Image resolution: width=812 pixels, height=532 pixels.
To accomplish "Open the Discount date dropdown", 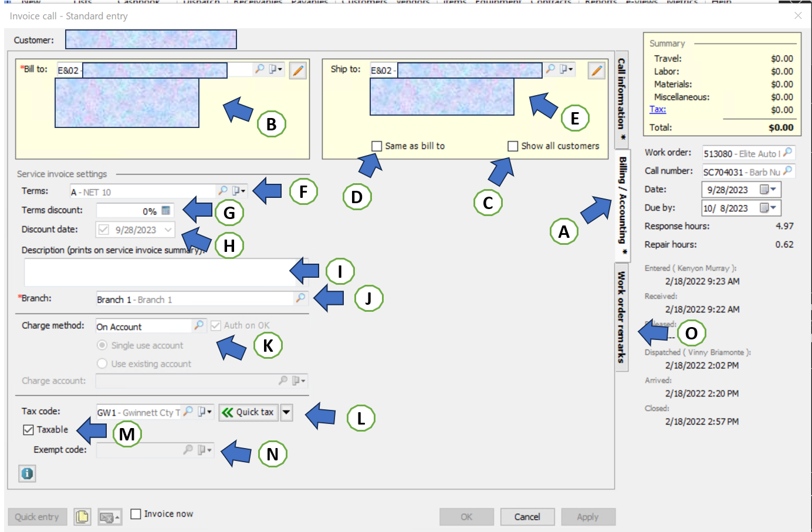I will coord(169,230).
